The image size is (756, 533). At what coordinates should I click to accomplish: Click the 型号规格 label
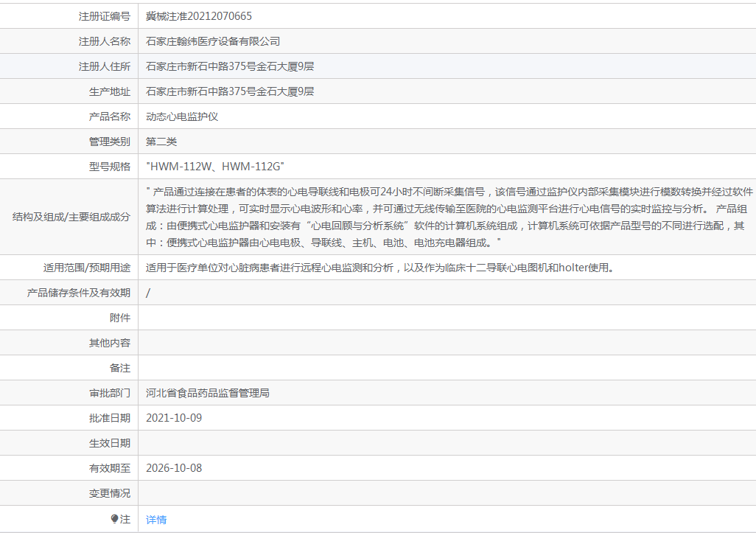(x=110, y=167)
